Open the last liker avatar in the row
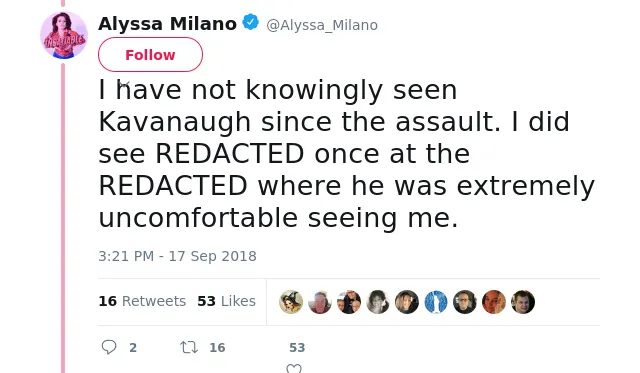640x373 pixels. [x=523, y=302]
